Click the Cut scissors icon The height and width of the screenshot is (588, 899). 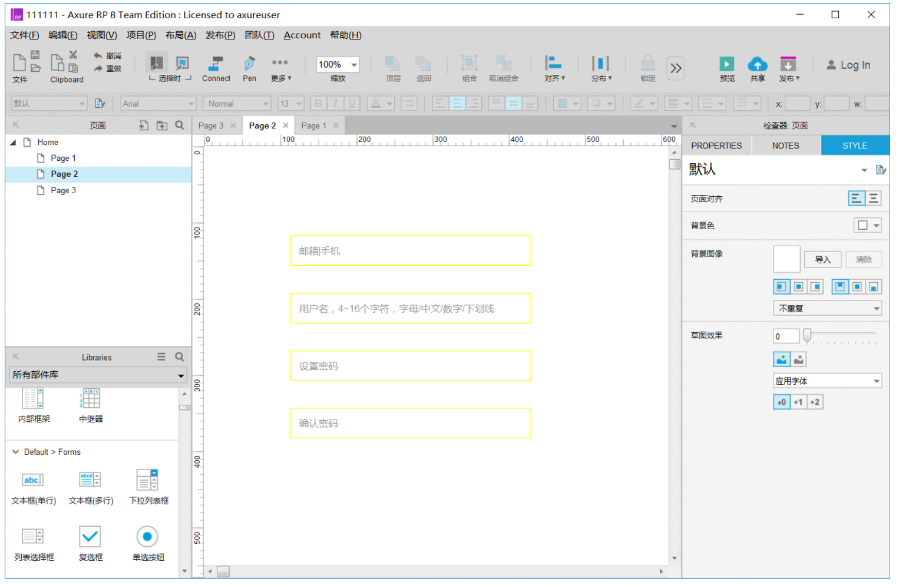coord(73,55)
